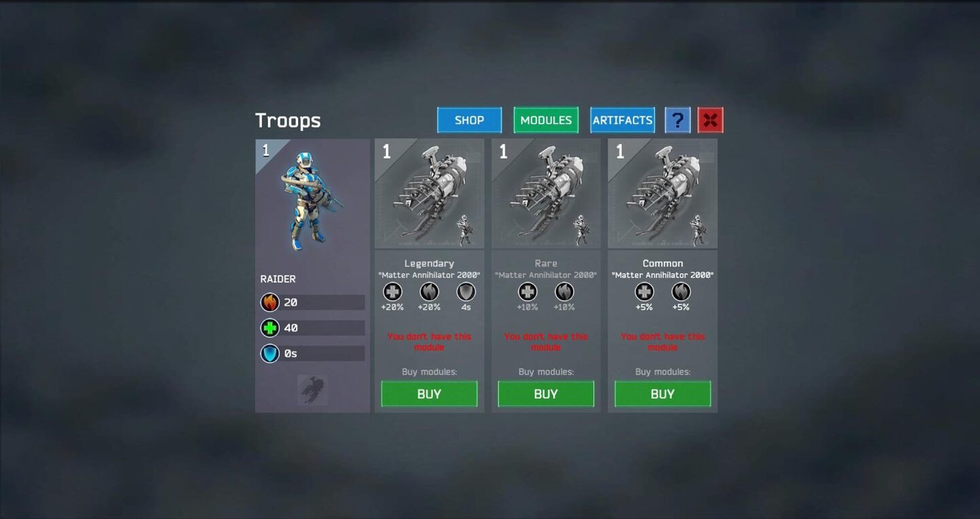Switch to the Artifacts tab
This screenshot has width=980, height=519.
coord(623,121)
